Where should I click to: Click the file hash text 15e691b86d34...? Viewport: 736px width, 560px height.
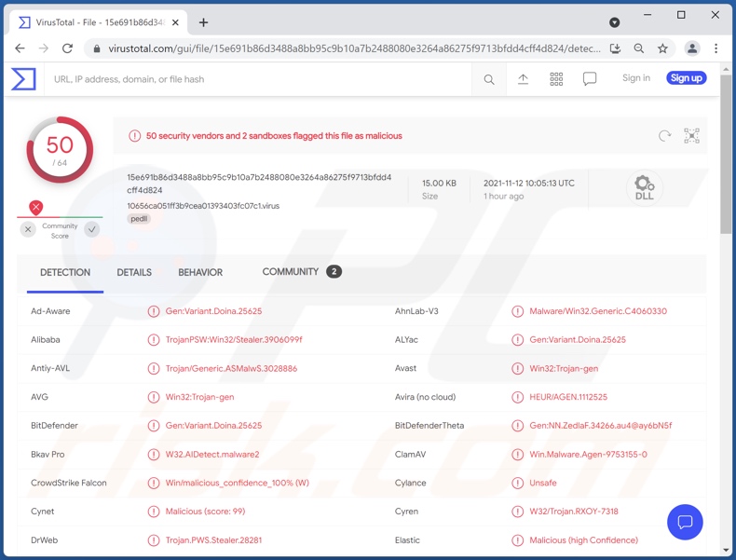(x=259, y=184)
